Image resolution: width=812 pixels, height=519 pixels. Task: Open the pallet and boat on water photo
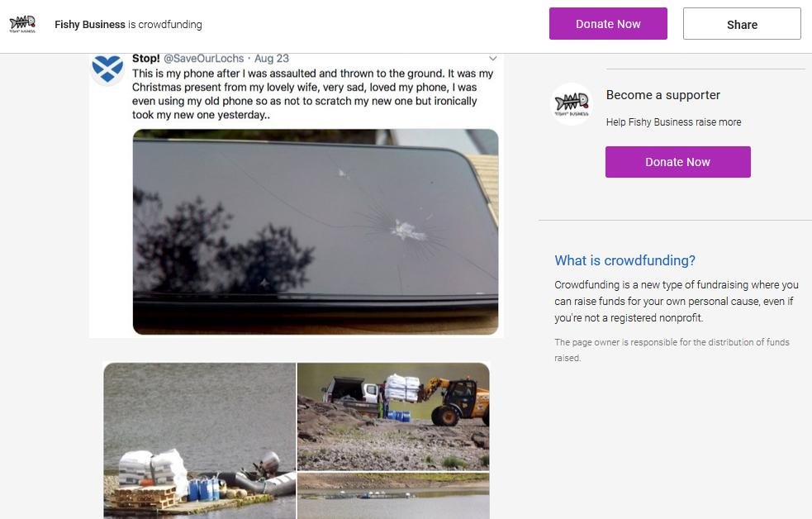tap(200, 440)
